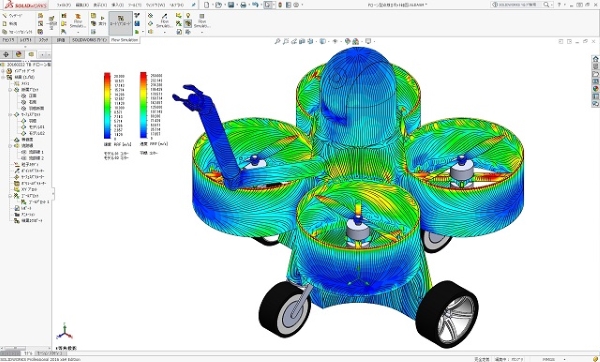Viewport: 600px width, 362px height.
Task: Click the lightbulb icon in Flow Simulation ribbon
Action: (188, 15)
